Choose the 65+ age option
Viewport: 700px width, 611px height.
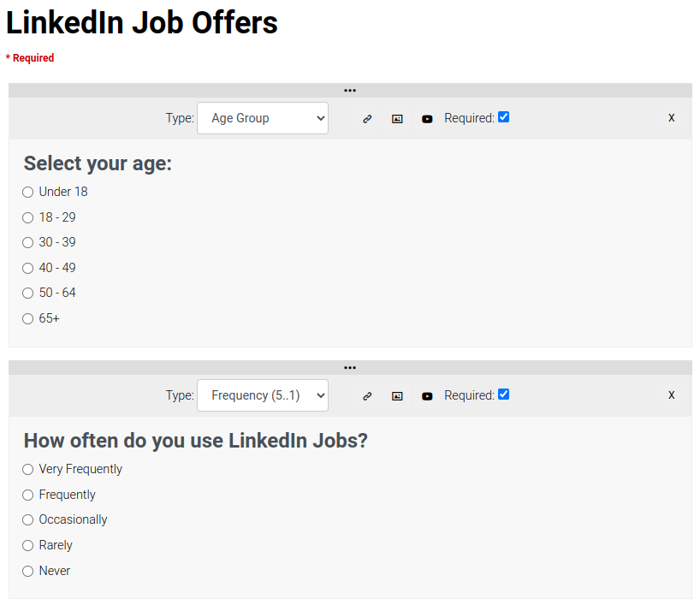28,318
